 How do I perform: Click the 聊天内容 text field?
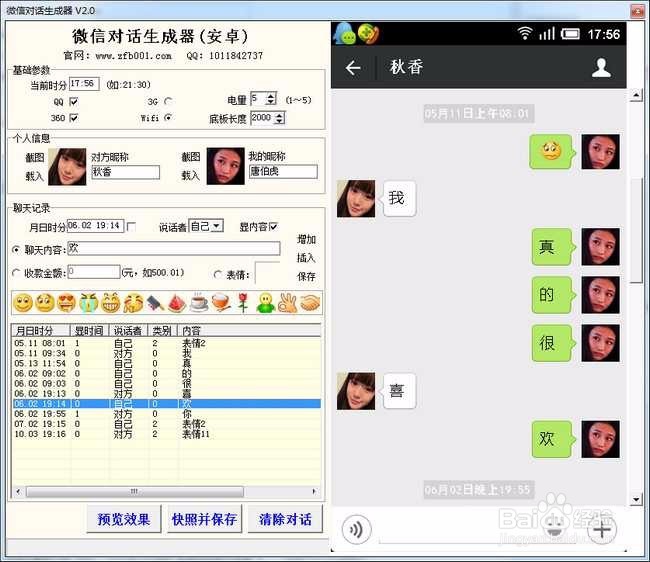point(174,248)
